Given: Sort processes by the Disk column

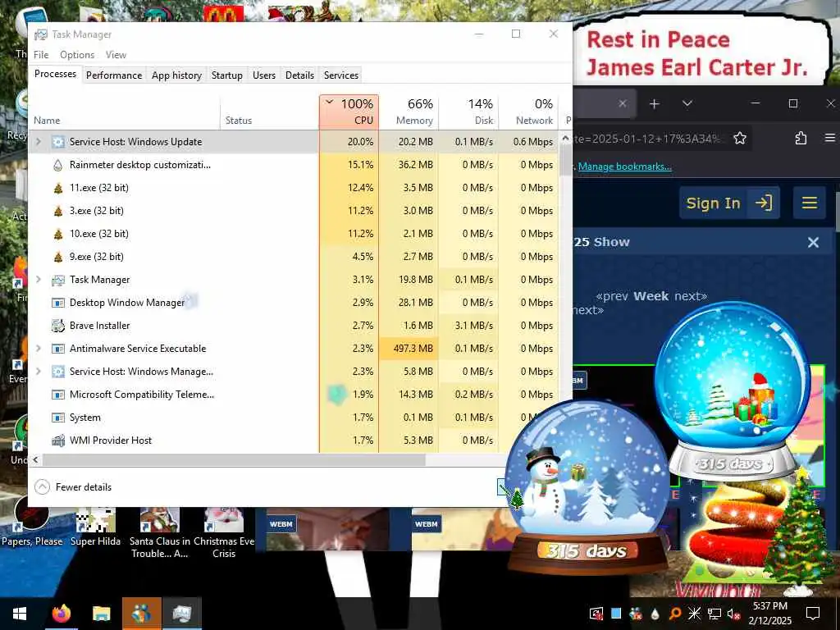Looking at the screenshot, I should tap(468, 112).
